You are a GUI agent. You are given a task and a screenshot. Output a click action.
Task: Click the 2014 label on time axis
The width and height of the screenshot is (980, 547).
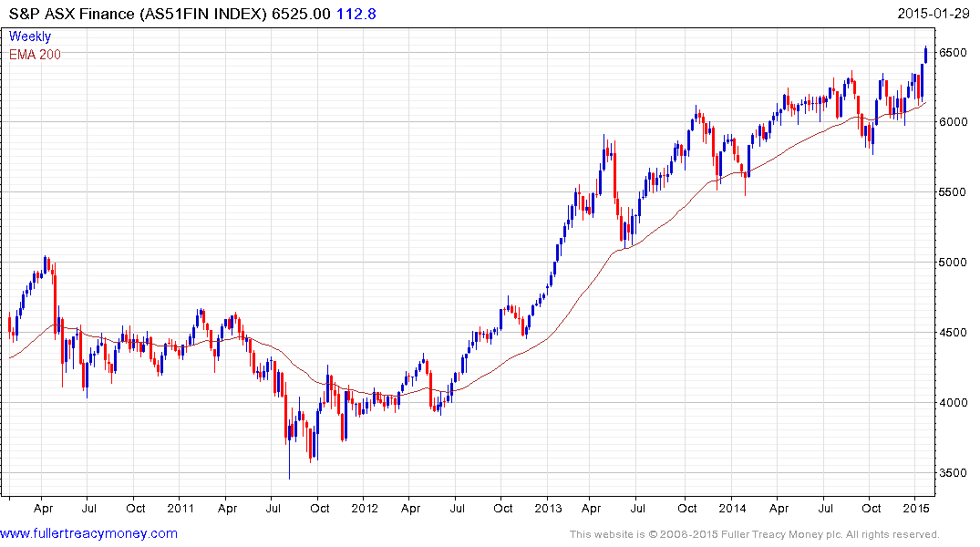pyautogui.click(x=732, y=508)
